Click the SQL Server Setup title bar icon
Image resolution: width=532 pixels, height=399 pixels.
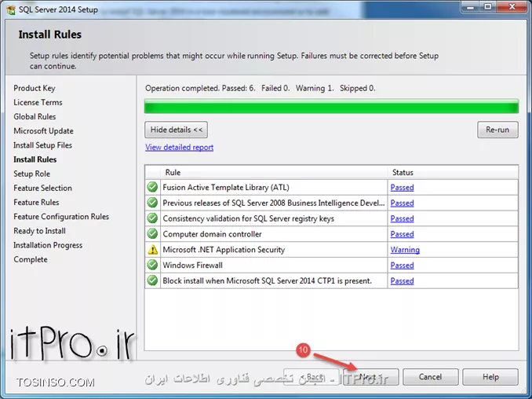[11, 10]
